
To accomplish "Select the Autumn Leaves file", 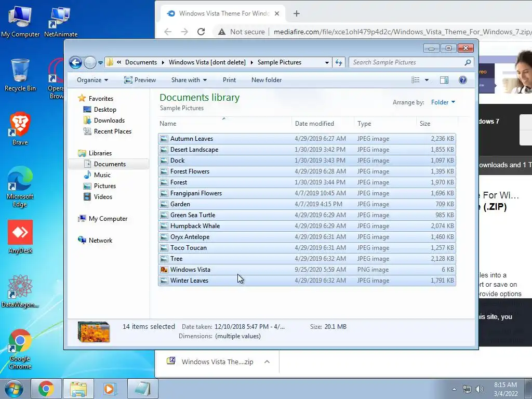I will click(307, 138).
